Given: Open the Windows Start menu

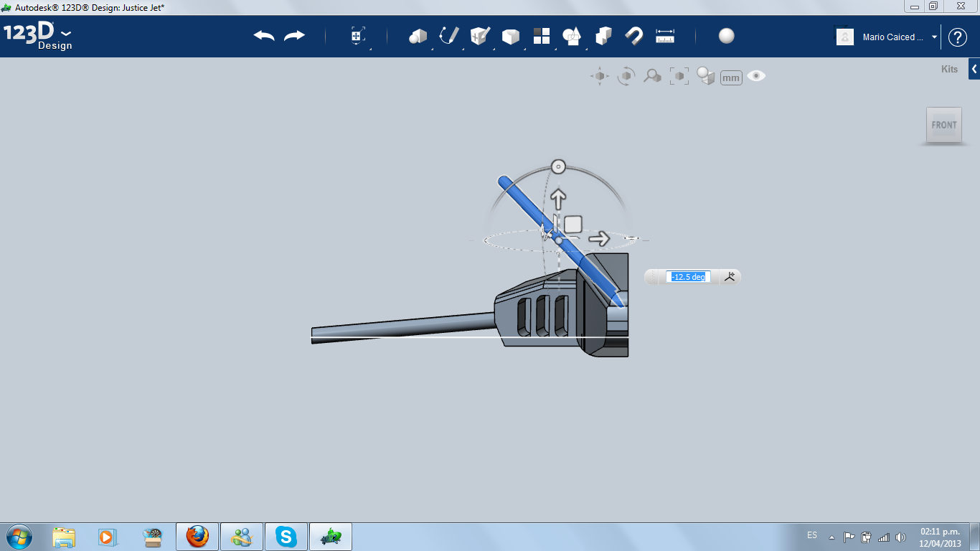Looking at the screenshot, I should click(18, 537).
